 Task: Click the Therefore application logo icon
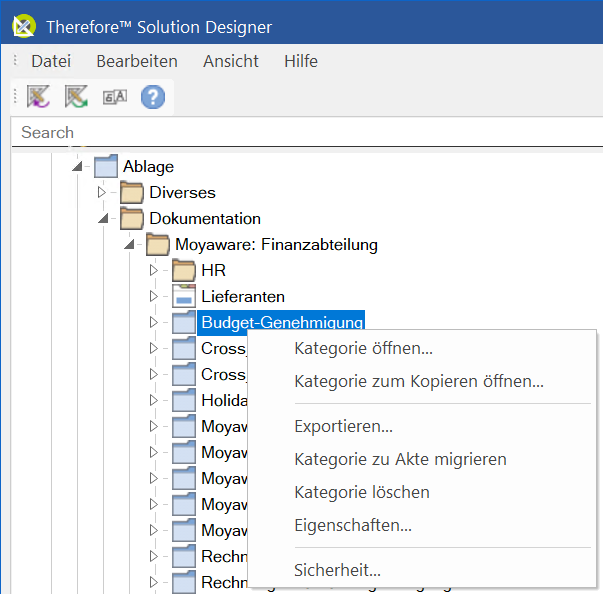[x=24, y=26]
